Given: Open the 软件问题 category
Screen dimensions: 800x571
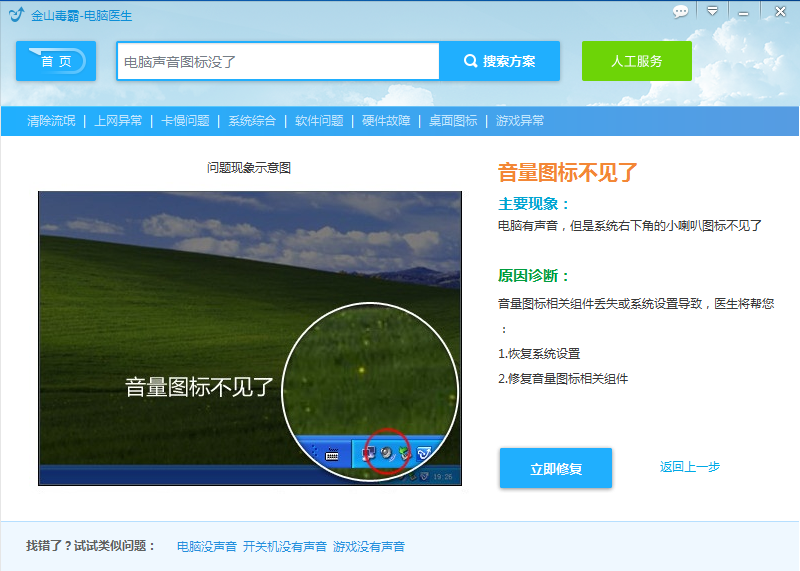Looking at the screenshot, I should (x=319, y=121).
